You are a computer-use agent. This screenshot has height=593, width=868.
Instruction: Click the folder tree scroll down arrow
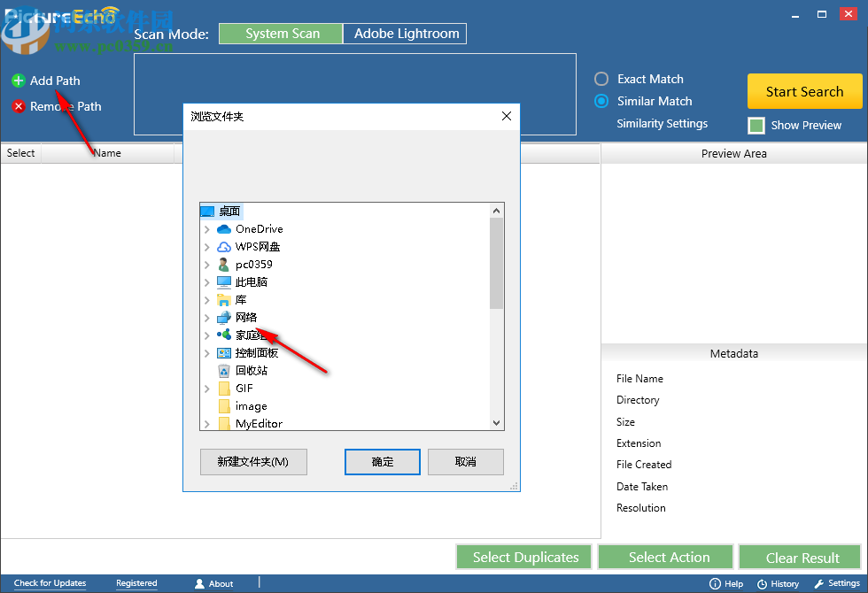[x=497, y=423]
